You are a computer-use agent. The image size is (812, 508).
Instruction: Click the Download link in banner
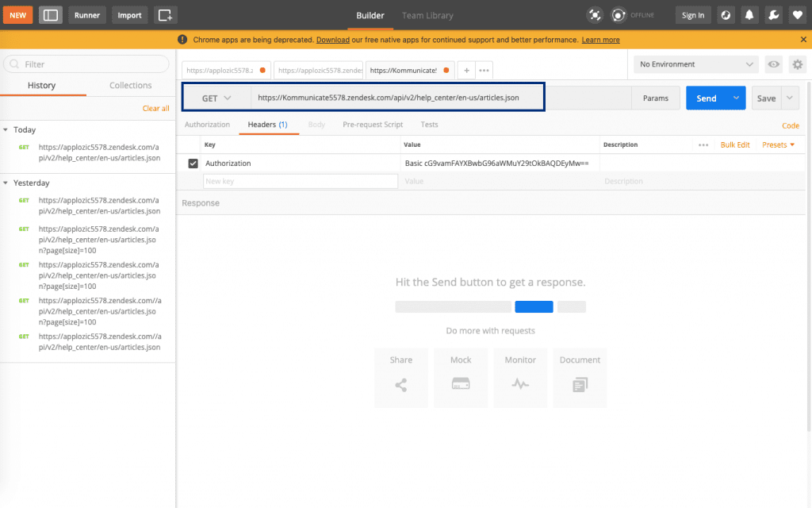pos(333,40)
